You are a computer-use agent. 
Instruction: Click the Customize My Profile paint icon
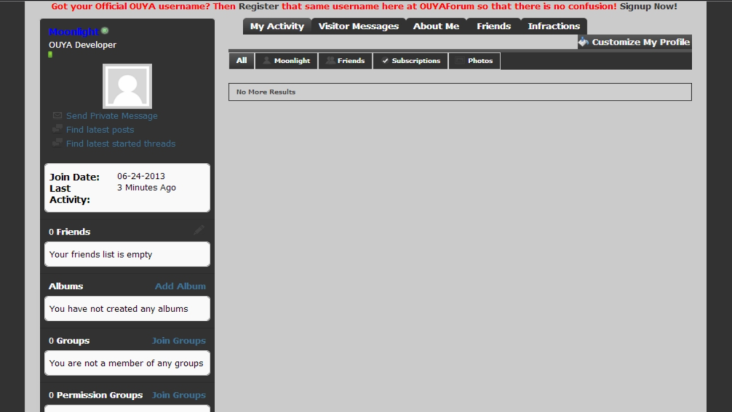click(584, 42)
